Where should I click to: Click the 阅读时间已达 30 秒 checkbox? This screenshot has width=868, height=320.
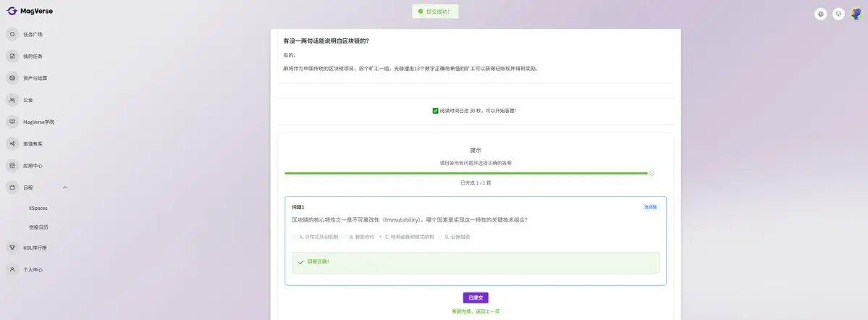(435, 111)
